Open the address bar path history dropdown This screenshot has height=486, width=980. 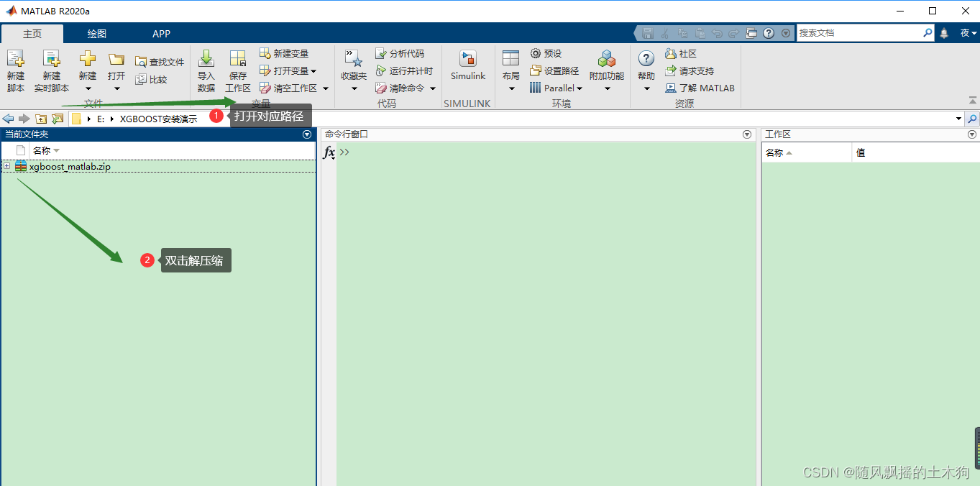tap(958, 119)
